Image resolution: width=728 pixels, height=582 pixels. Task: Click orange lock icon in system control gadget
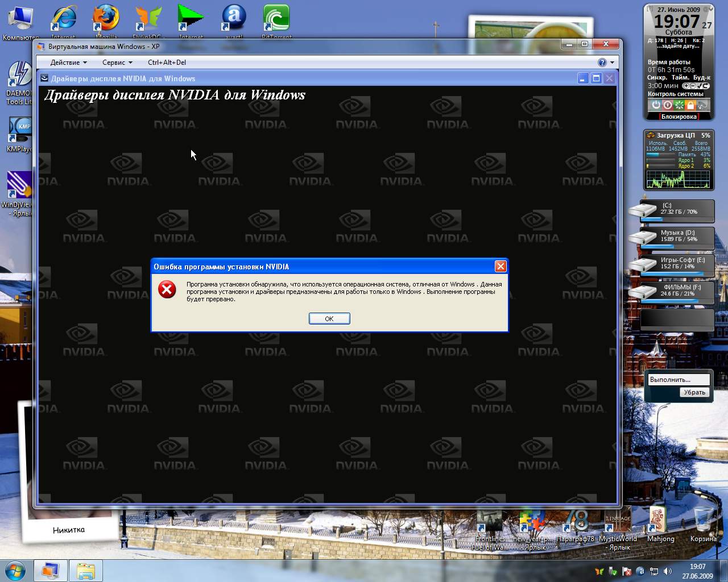click(690, 105)
